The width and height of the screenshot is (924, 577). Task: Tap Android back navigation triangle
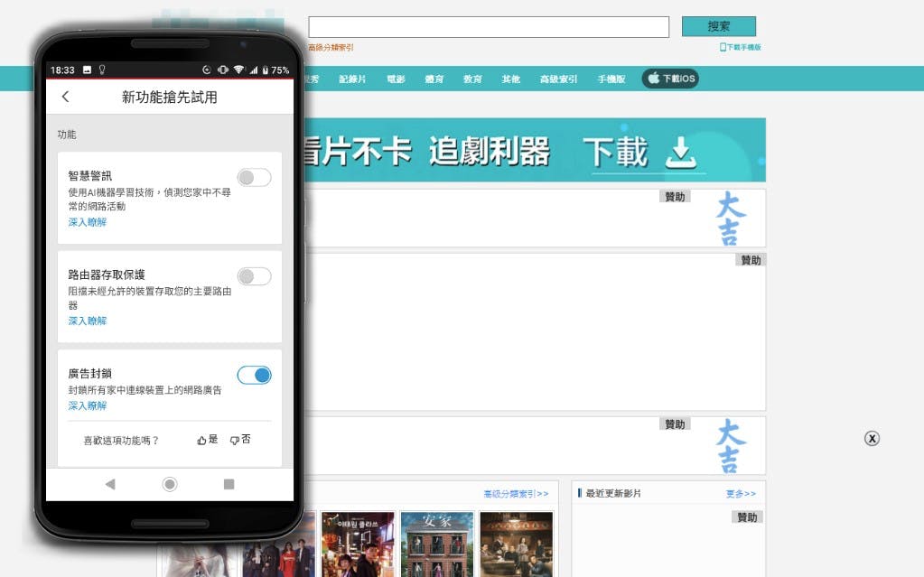(110, 484)
